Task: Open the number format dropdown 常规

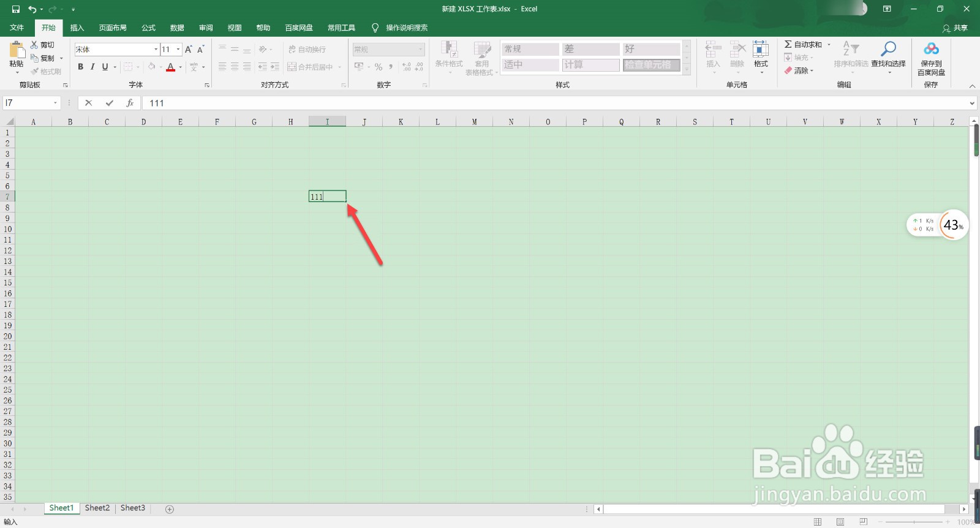Action: (x=421, y=49)
